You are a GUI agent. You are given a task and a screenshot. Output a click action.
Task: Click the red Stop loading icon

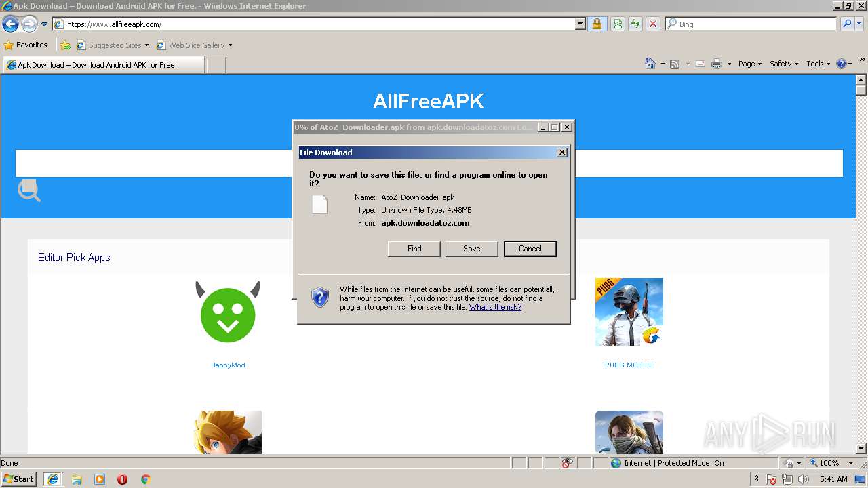(x=653, y=24)
